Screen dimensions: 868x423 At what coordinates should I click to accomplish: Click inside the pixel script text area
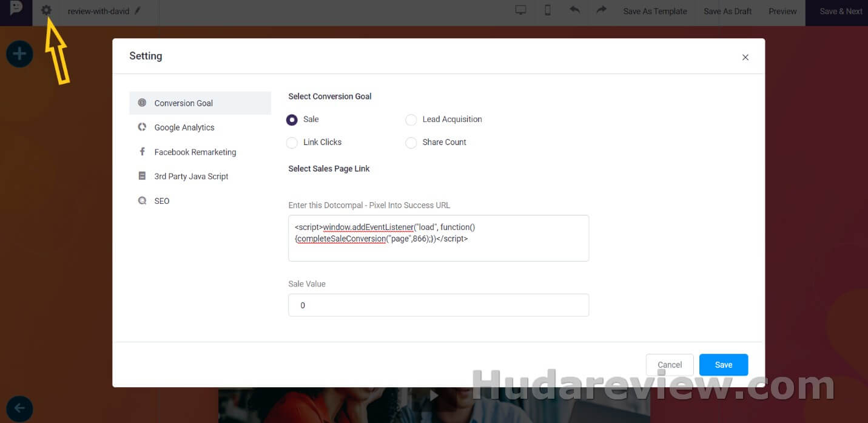coord(439,238)
